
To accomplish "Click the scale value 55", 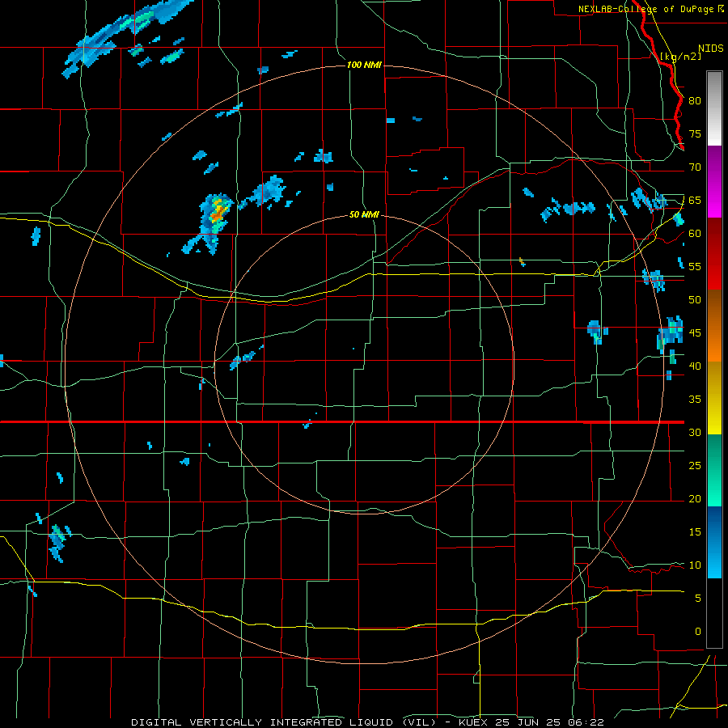I will (695, 266).
